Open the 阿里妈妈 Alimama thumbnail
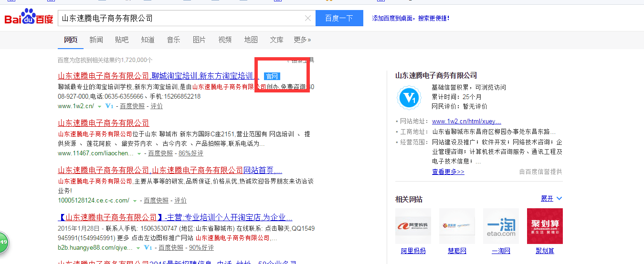The width and height of the screenshot is (644, 264). pyautogui.click(x=413, y=226)
